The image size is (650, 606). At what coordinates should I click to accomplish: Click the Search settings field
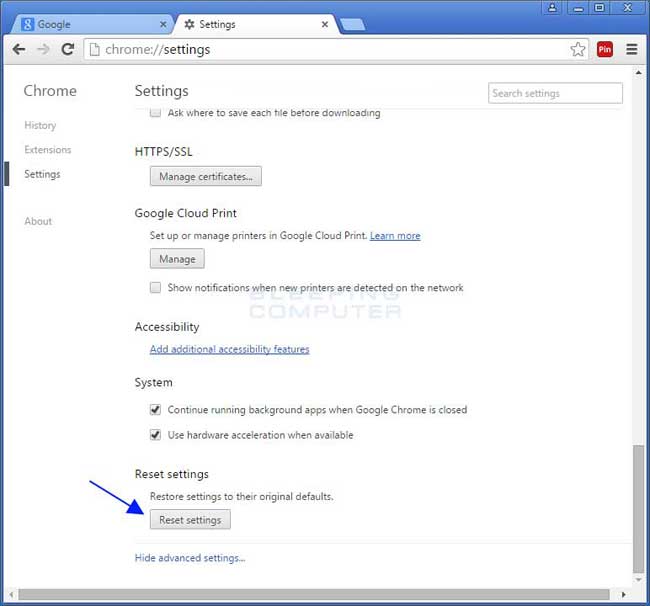pyautogui.click(x=555, y=93)
